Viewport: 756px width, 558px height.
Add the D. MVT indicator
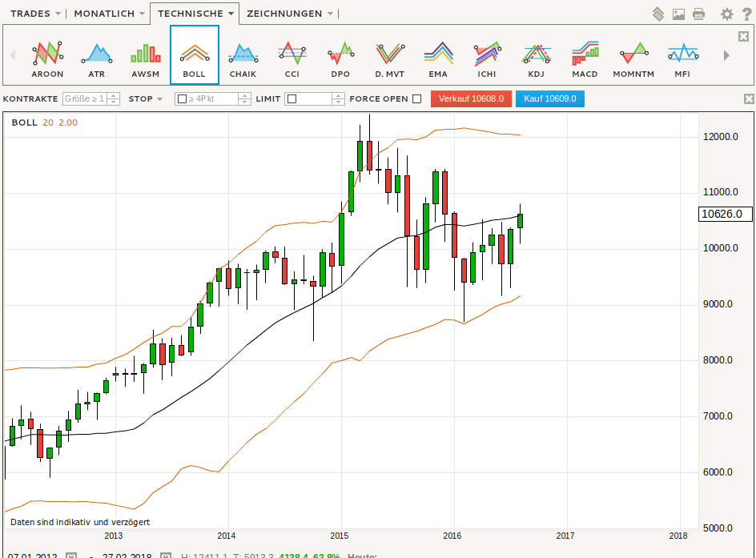coord(389,60)
